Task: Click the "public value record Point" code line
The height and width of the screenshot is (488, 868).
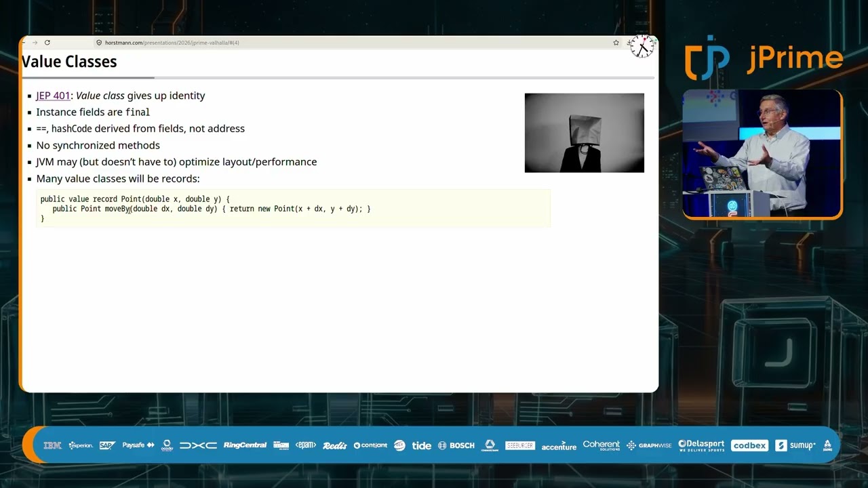Action: tap(135, 199)
